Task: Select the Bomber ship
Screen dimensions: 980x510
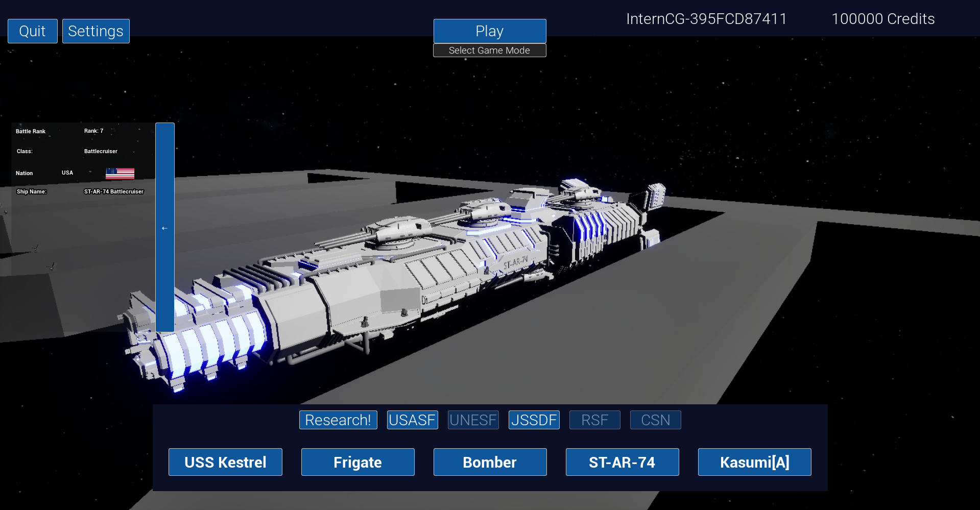Action: click(x=490, y=462)
